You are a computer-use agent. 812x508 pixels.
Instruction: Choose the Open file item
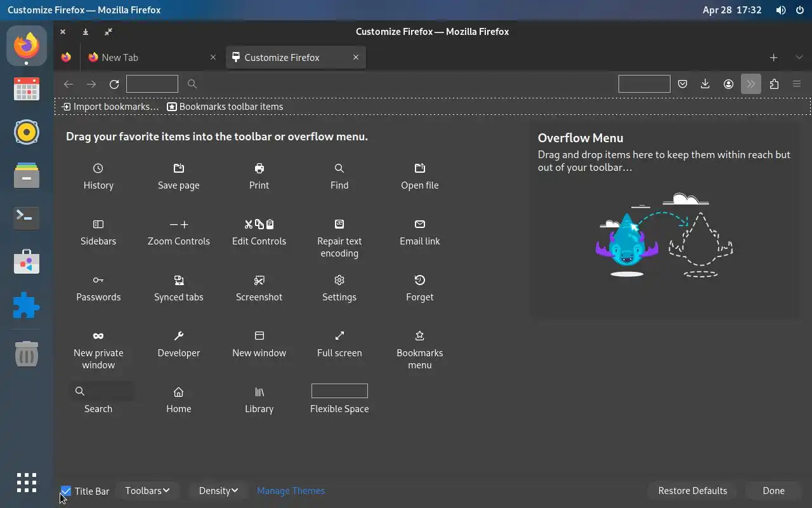(x=420, y=177)
